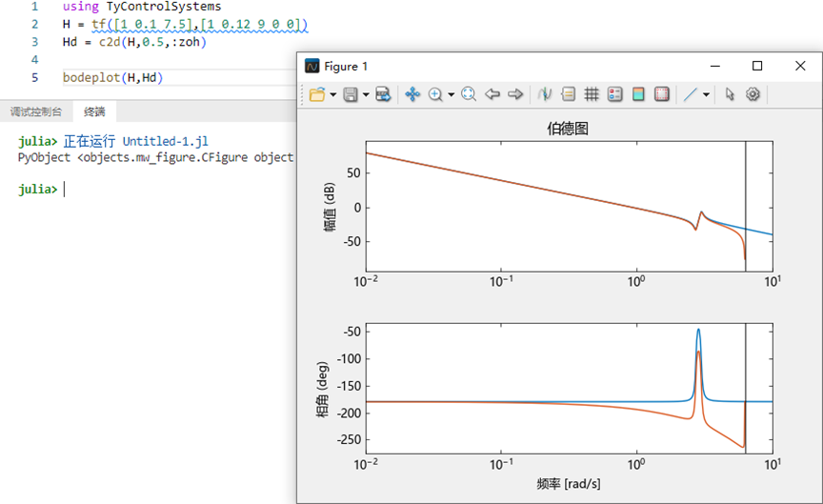This screenshot has height=504, width=823.
Task: Select the pan (four-arrow) tool
Action: pyautogui.click(x=412, y=94)
